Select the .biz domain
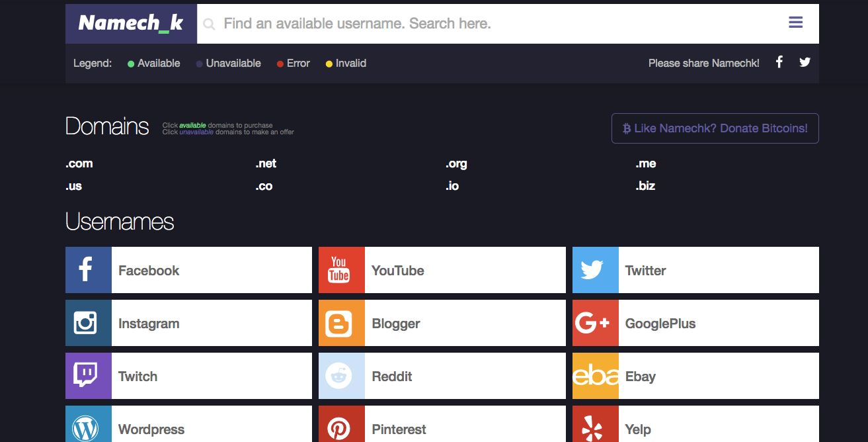 click(x=645, y=186)
